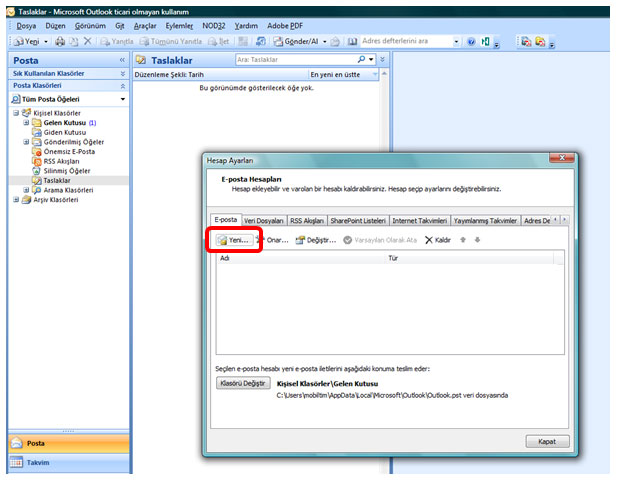Open the Git menu
The height and width of the screenshot is (481, 618).
pyautogui.click(x=119, y=26)
